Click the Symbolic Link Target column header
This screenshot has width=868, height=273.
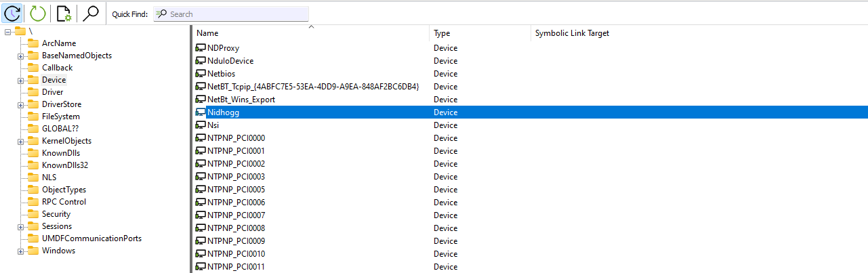pos(572,33)
